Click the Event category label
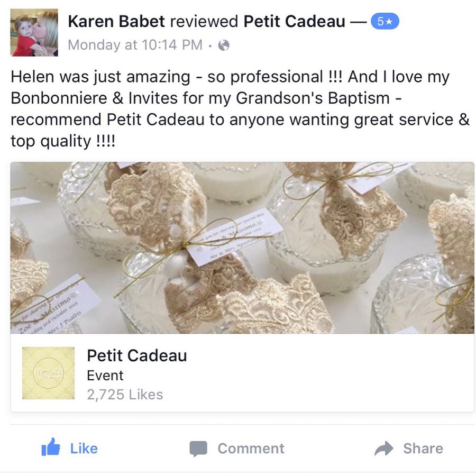This screenshot has height=476, width=476. pos(105,376)
